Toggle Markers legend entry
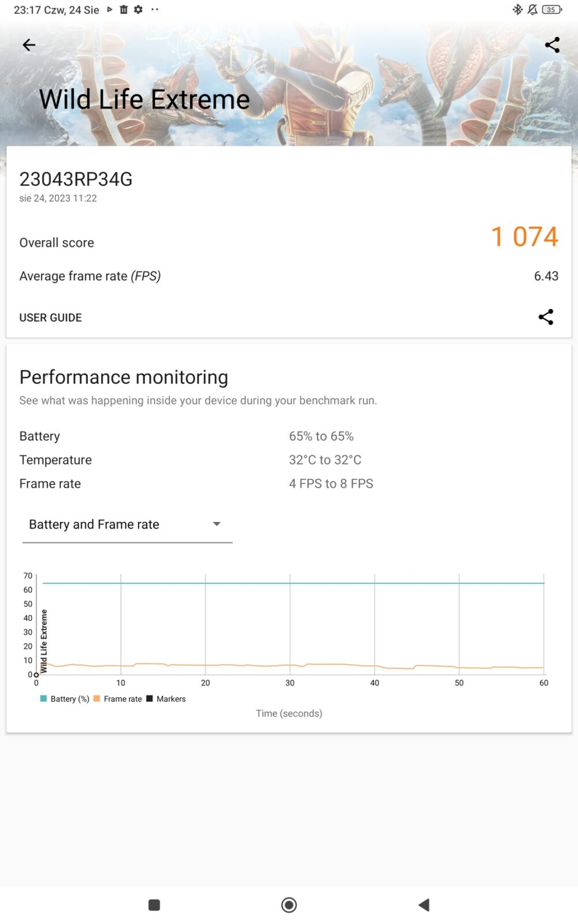Image resolution: width=578 pixels, height=924 pixels. pyautogui.click(x=166, y=699)
